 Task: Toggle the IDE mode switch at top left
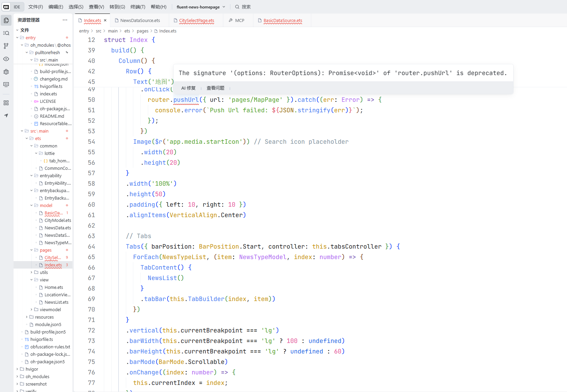click(12, 7)
